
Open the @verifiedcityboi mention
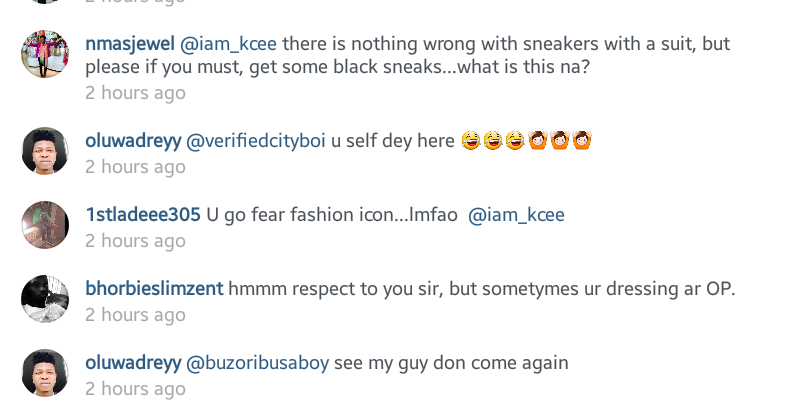[256, 141]
